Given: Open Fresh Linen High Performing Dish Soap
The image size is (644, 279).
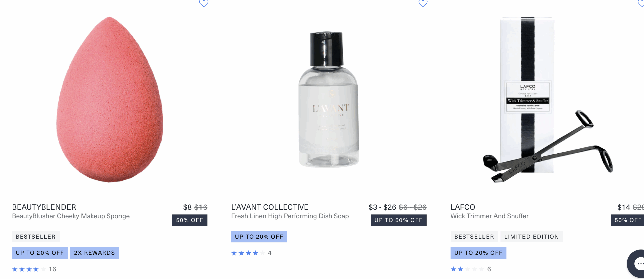Looking at the screenshot, I should tap(290, 216).
